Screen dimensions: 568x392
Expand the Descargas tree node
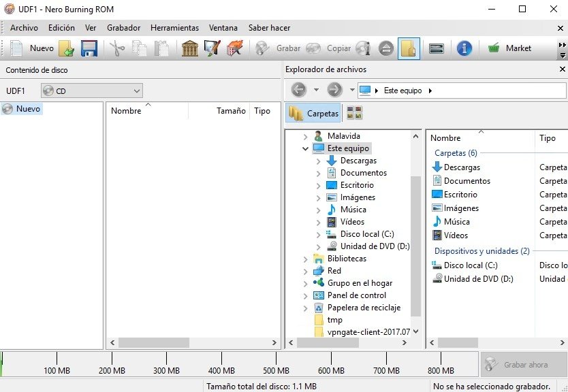pos(318,161)
